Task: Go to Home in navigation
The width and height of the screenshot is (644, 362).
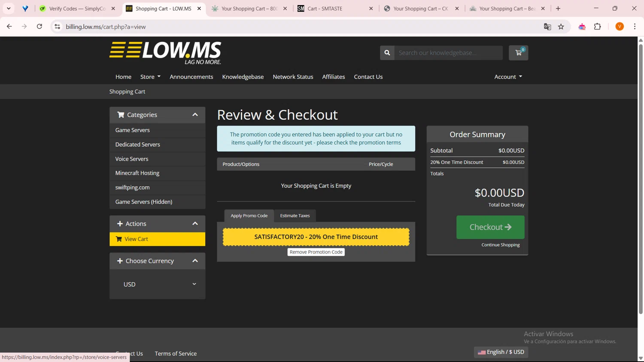Action: pyautogui.click(x=123, y=77)
